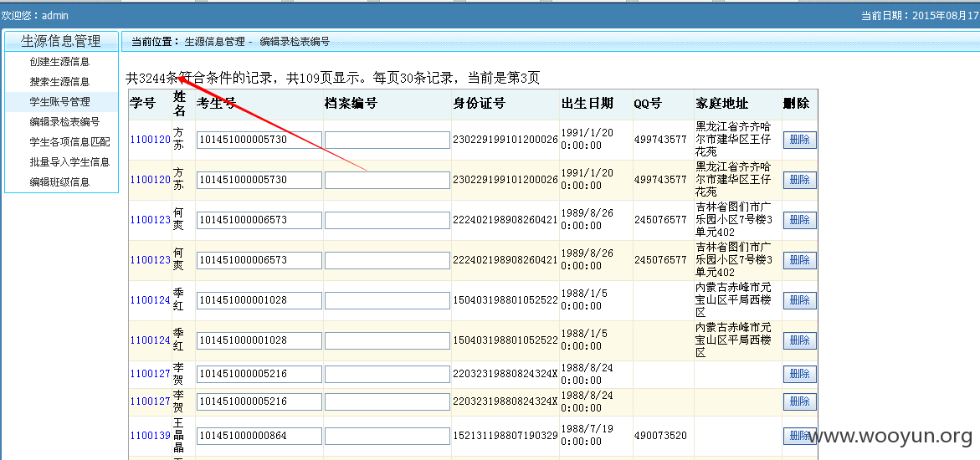The height and width of the screenshot is (460, 980).
Task: Delete the 王晶晶 record
Action: (799, 436)
